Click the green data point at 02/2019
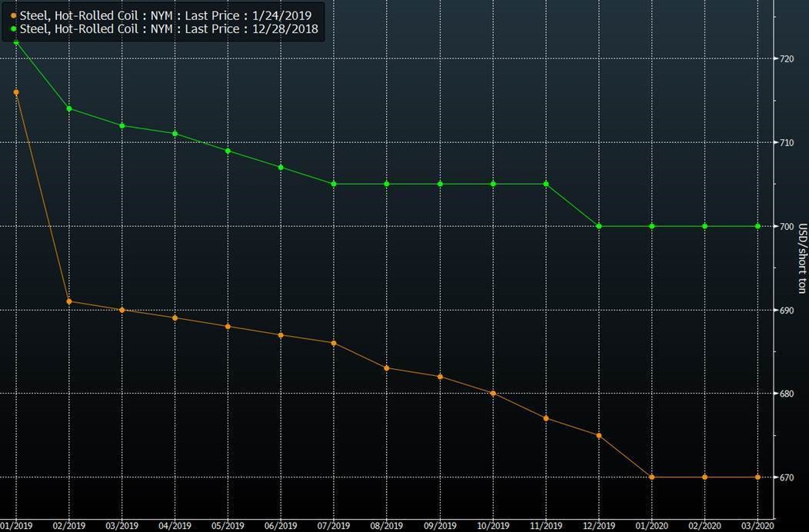809x532 pixels. point(69,108)
